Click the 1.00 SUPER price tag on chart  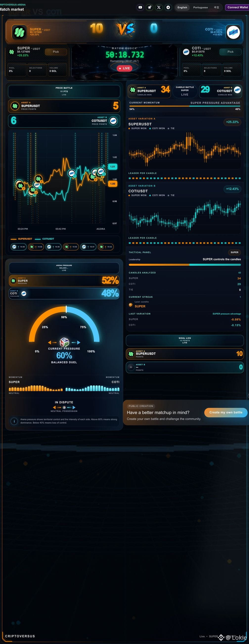coord(113,184)
